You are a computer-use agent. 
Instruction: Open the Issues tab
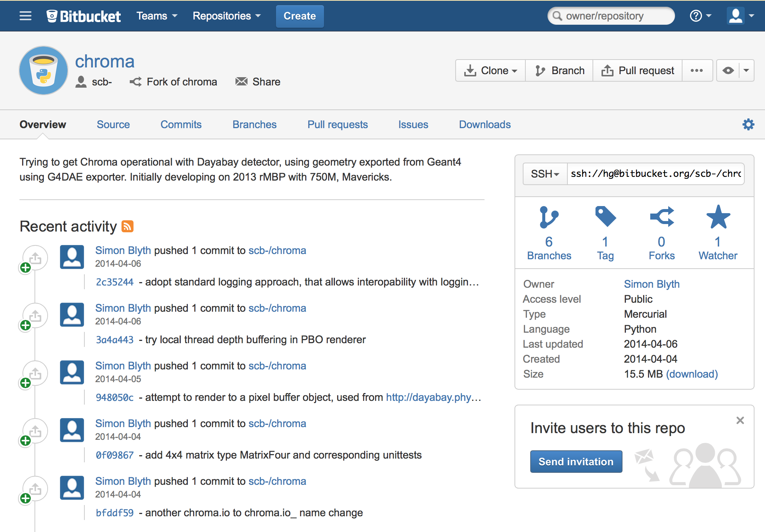413,124
